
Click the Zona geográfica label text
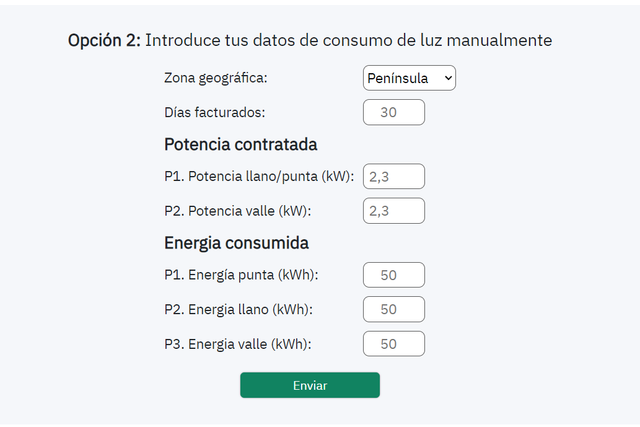coord(216,78)
